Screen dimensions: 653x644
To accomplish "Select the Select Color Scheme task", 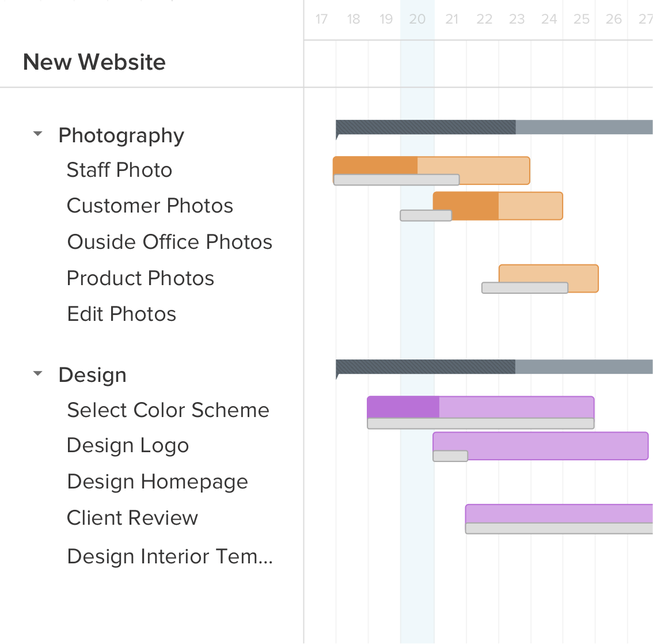I will pyautogui.click(x=168, y=410).
